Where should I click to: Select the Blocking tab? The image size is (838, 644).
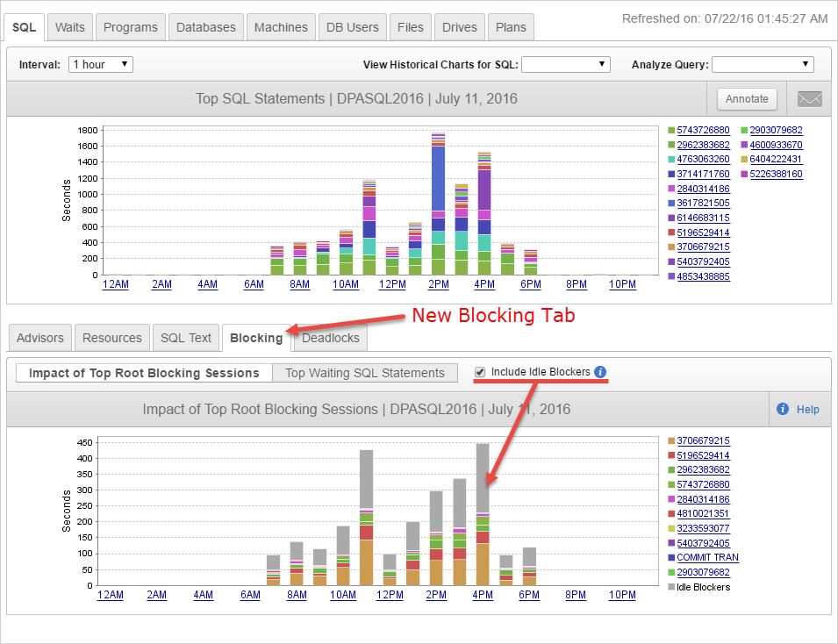pos(256,338)
